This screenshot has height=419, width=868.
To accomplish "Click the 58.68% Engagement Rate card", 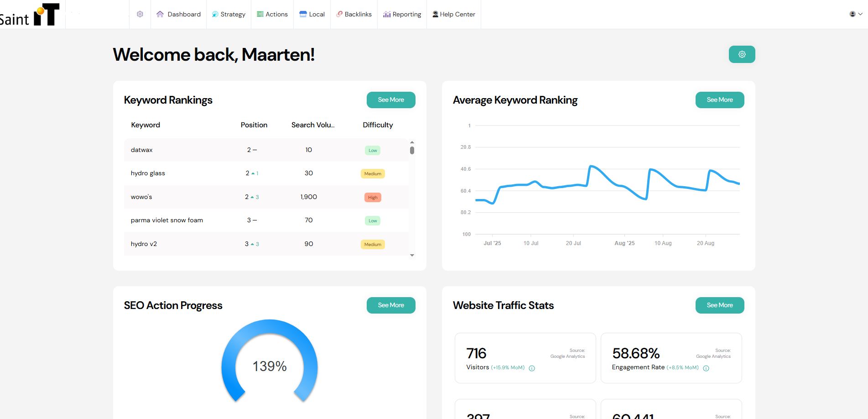I will pos(671,358).
